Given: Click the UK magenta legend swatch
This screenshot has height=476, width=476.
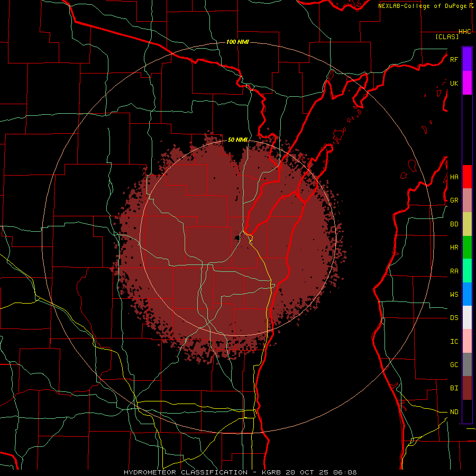Looking at the screenshot, I should (467, 83).
